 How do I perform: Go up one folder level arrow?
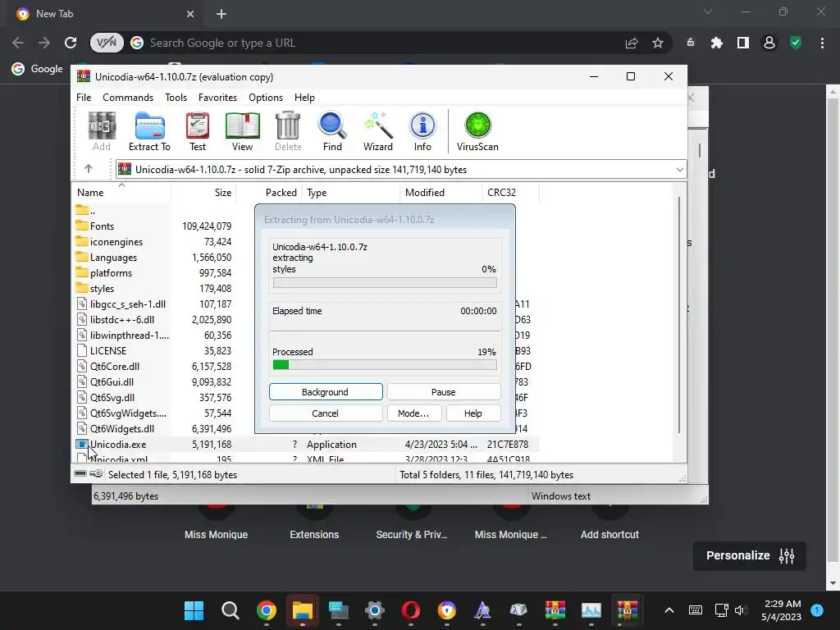tap(89, 169)
